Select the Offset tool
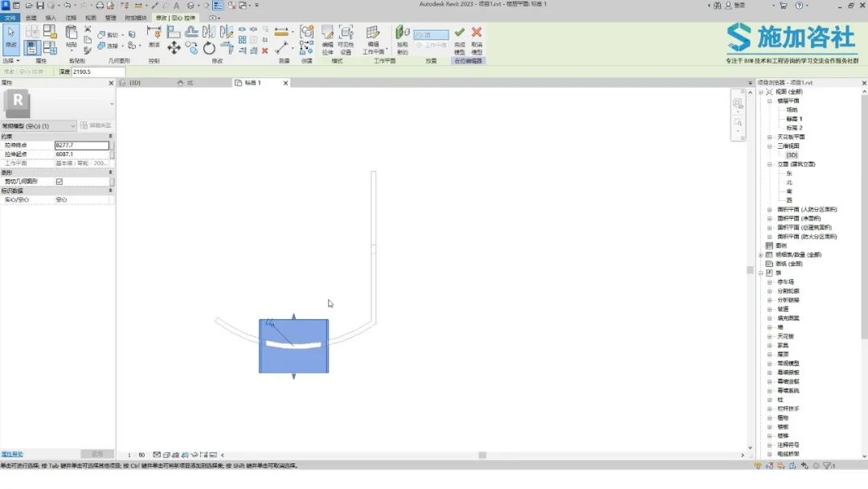 click(191, 32)
